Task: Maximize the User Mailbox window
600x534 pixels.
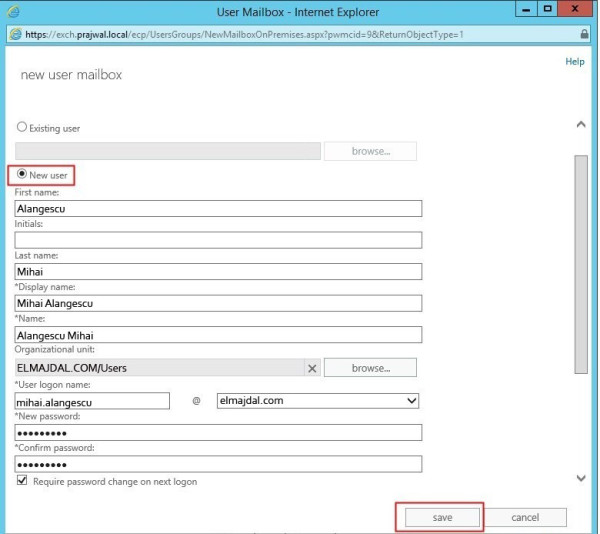Action: 547,11
